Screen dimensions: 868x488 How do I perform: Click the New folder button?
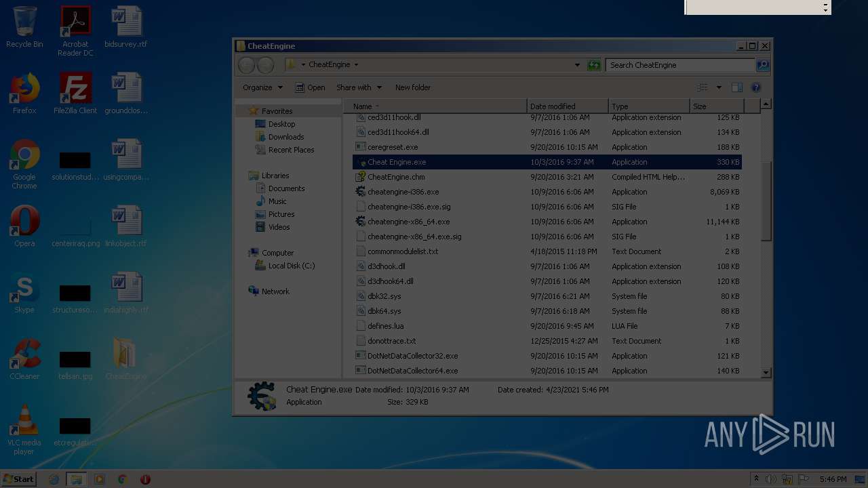point(412,87)
